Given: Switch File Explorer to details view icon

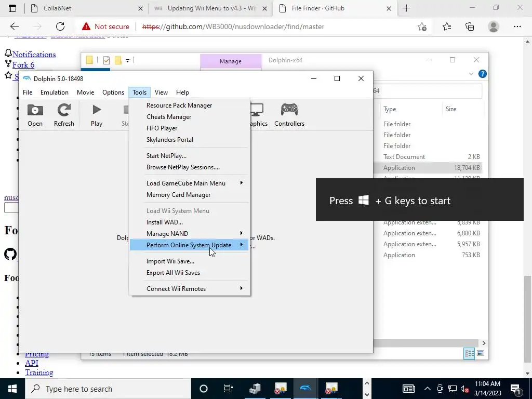Looking at the screenshot, I should (x=469, y=353).
